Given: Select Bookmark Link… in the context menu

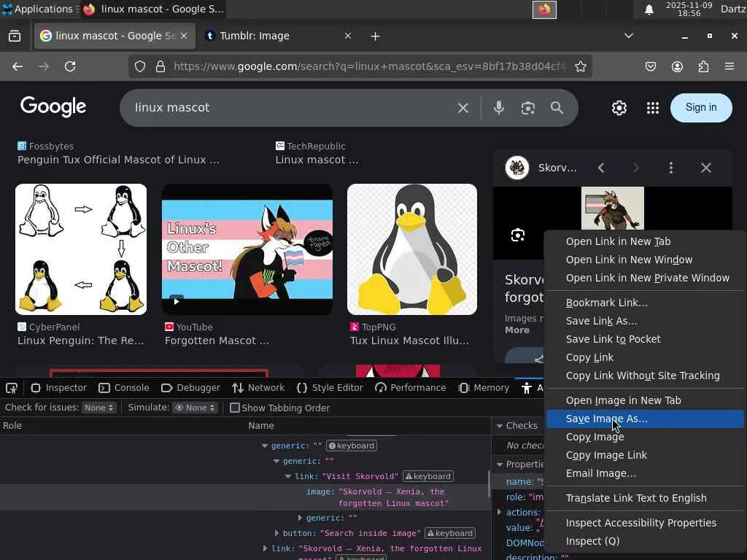Looking at the screenshot, I should click(x=645, y=303).
